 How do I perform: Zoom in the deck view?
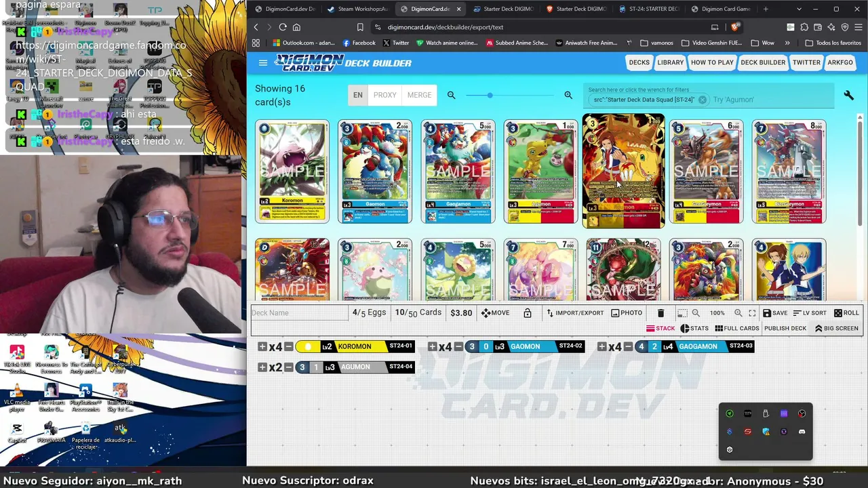click(738, 313)
